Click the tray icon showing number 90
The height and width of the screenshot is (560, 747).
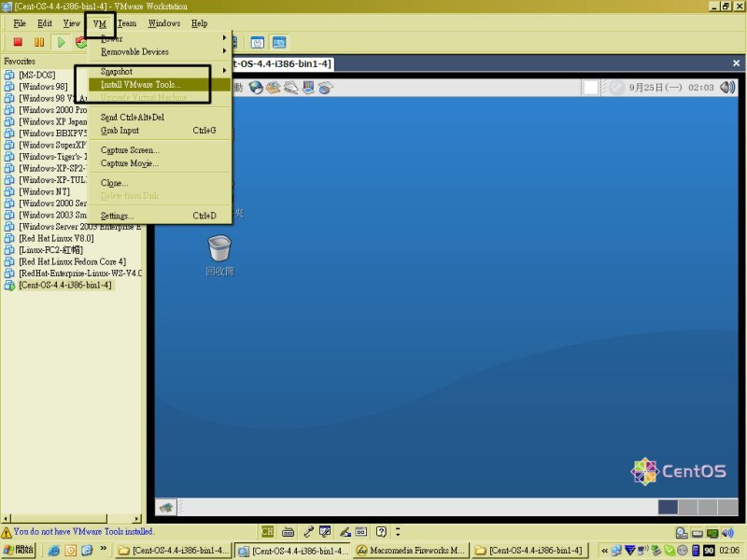(709, 551)
